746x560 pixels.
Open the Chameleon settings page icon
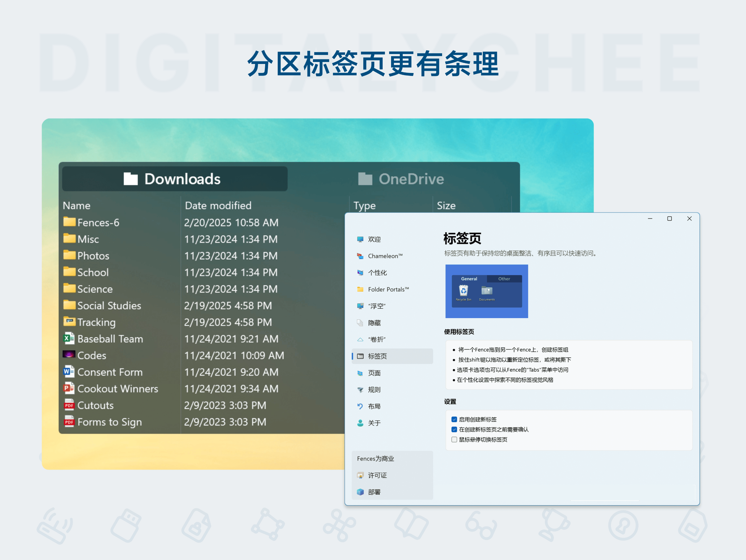[360, 256]
